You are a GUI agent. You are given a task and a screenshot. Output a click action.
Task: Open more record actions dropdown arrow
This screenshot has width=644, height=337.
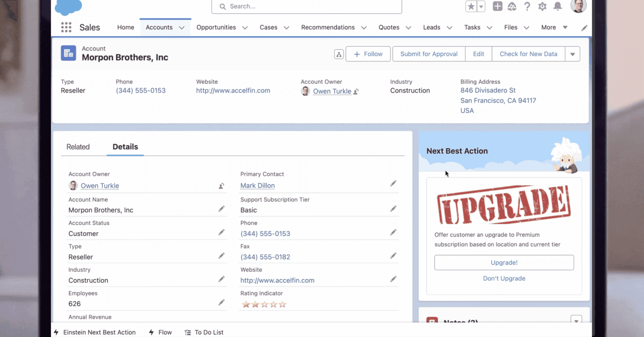tap(572, 54)
